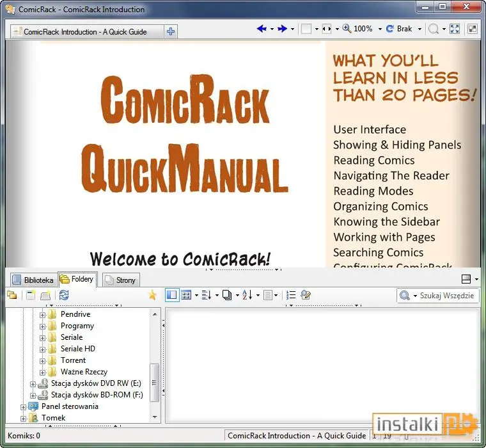Toggle thumbnail view mode button
The height and width of the screenshot is (448, 486).
186,295
